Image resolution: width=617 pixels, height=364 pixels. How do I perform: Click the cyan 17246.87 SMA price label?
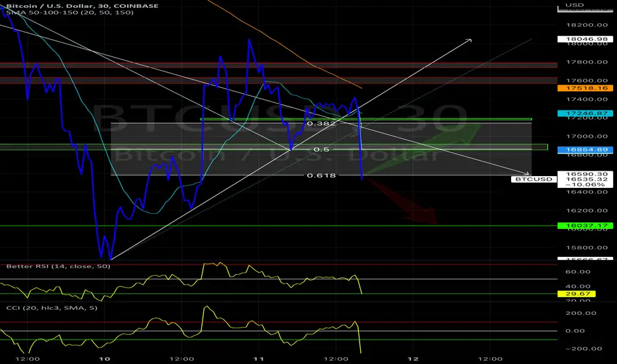click(x=585, y=113)
